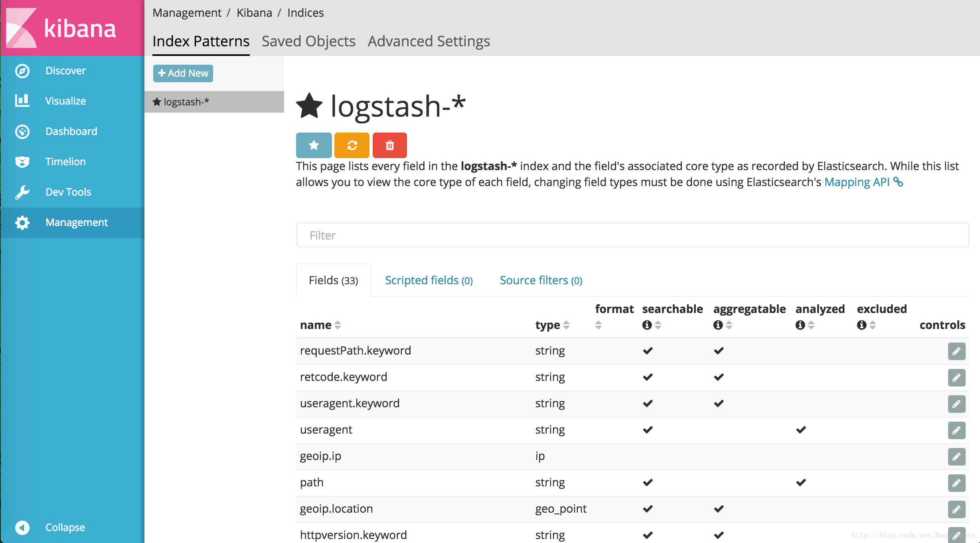Screen dimensions: 980x543
Task: Sort by excluded column arrows
Action: (x=873, y=325)
